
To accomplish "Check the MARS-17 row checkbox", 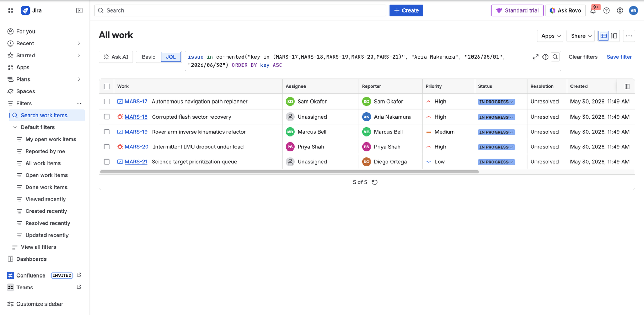I will tap(107, 101).
